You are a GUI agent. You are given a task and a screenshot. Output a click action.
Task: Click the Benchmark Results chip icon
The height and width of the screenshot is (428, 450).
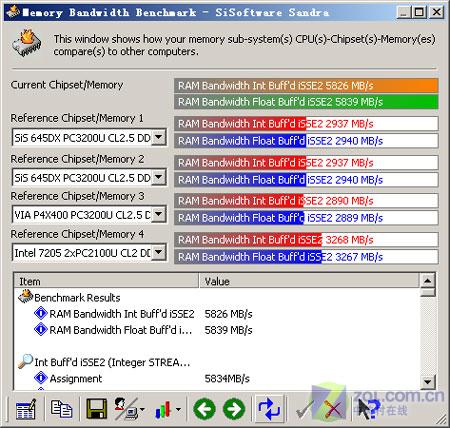(25, 297)
